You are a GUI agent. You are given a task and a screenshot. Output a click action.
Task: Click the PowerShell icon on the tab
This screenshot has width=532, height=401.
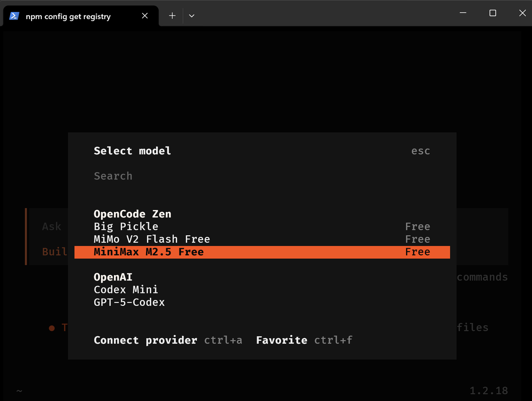tap(14, 16)
